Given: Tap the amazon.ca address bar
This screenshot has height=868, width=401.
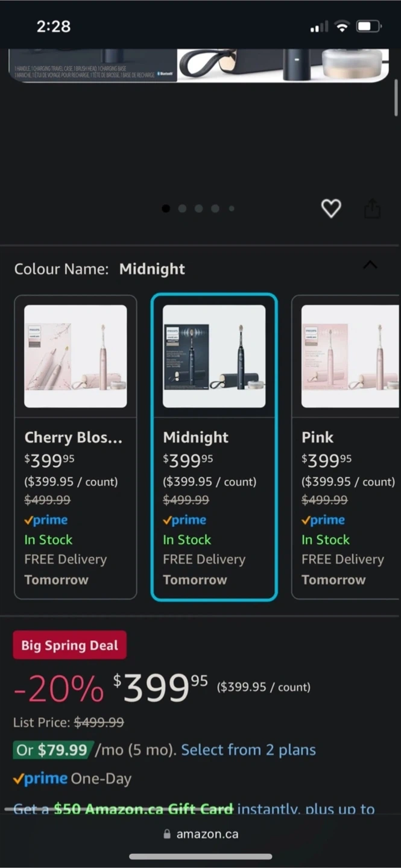Looking at the screenshot, I should click(x=207, y=834).
